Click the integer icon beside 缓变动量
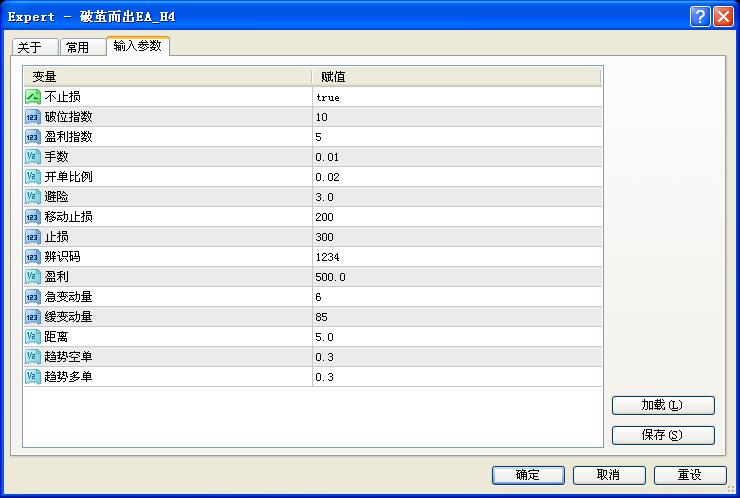740x498 pixels. (33, 317)
